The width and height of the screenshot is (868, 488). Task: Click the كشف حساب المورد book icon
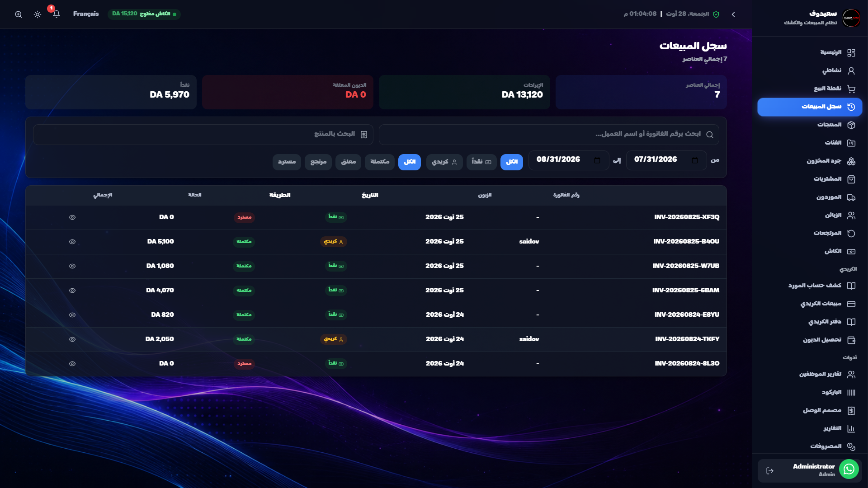(851, 286)
